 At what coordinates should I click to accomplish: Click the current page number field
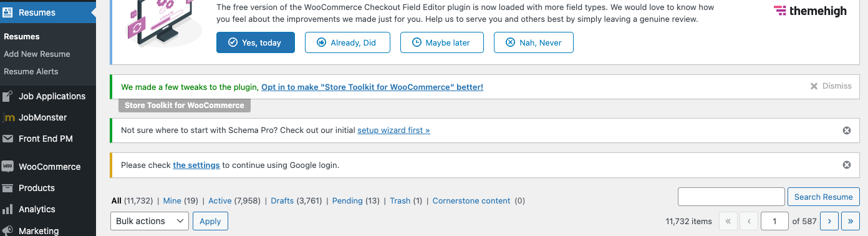pos(776,221)
